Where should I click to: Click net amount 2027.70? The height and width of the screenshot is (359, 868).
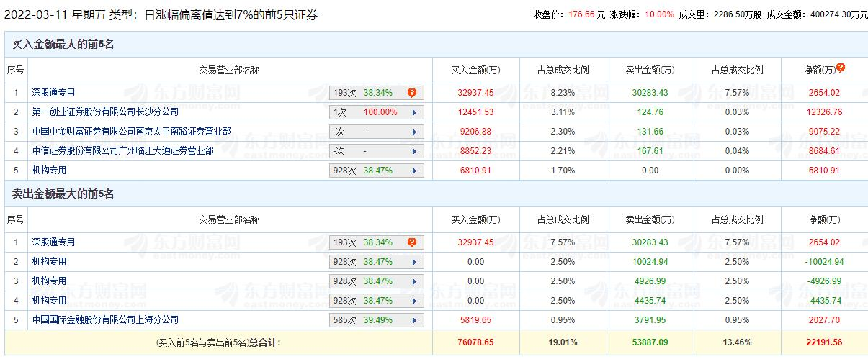coord(825,319)
